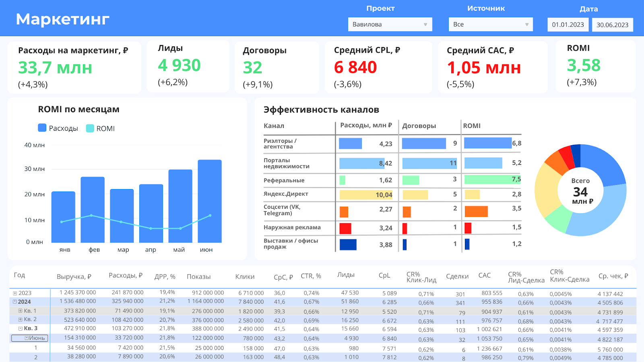644x362 pixels.
Task: Expand the Кв. 2 quarter row
Action: (21, 319)
